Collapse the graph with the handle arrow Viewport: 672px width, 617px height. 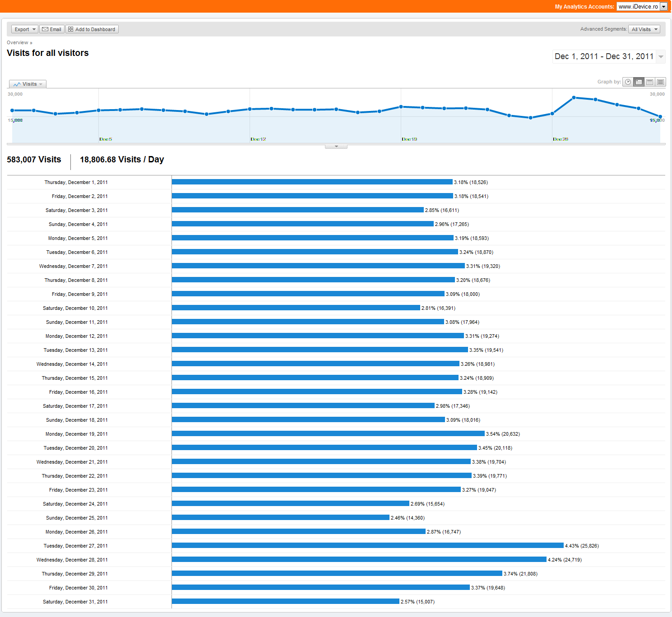[x=336, y=146]
